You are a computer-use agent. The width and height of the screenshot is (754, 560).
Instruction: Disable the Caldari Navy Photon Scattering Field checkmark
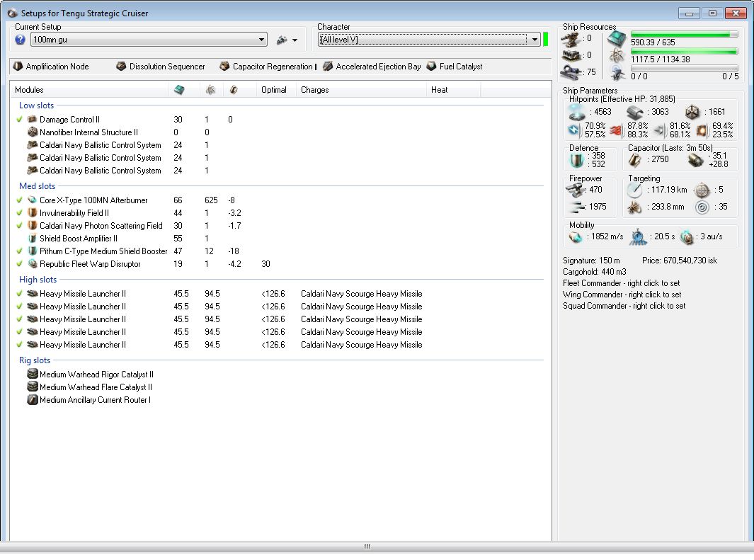tap(20, 226)
